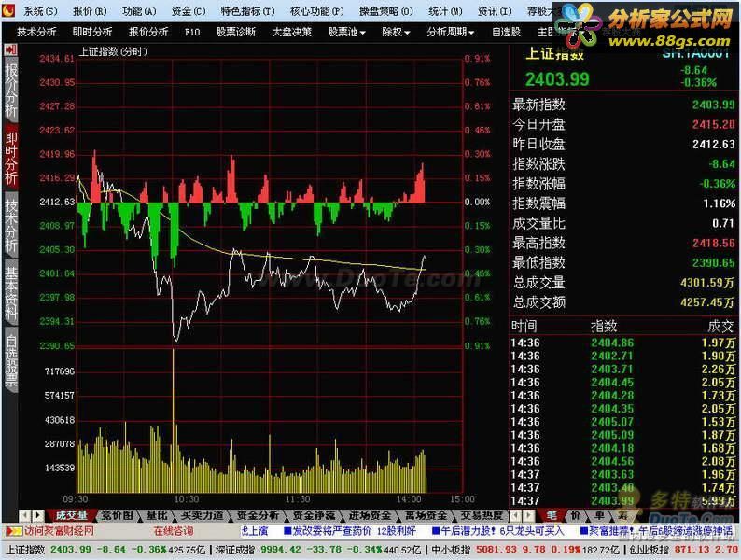Click the 股票诊断 toolbar button
This screenshot has width=741, height=560.
[x=236, y=32]
